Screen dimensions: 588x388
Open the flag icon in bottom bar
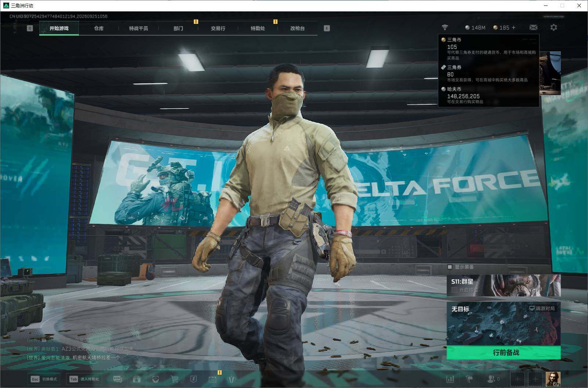[469, 379]
